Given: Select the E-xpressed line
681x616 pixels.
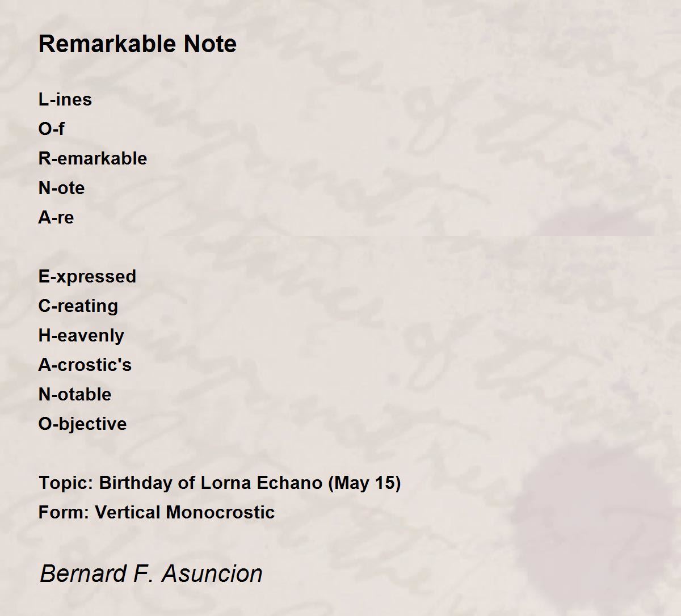Looking at the screenshot, I should pos(87,277).
